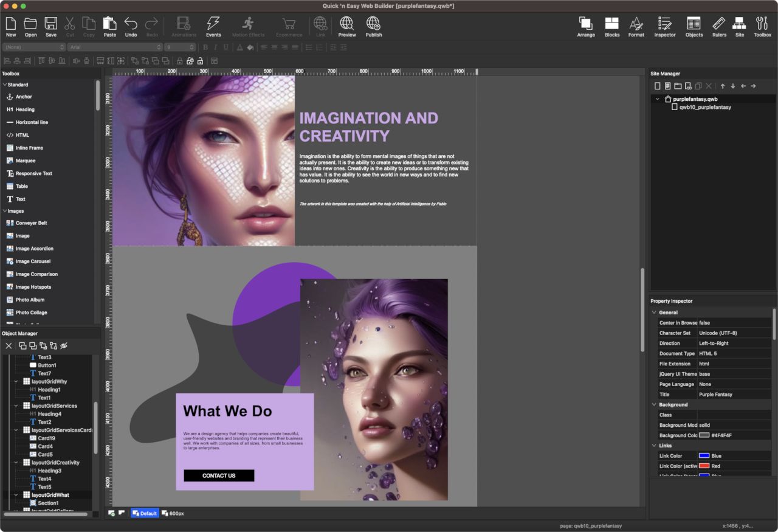778x532 pixels.
Task: Click the Publish icon
Action: (x=373, y=24)
